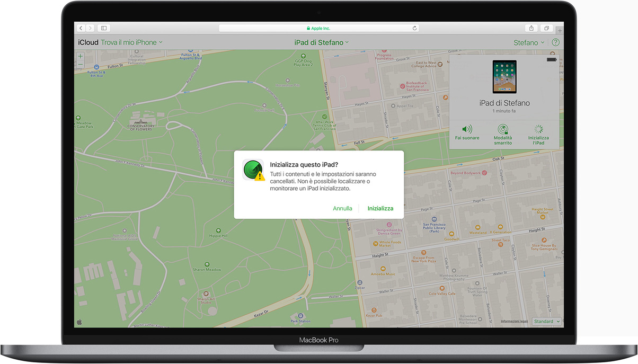
Task: Click San Francisco Public Library pin
Action: click(435, 219)
